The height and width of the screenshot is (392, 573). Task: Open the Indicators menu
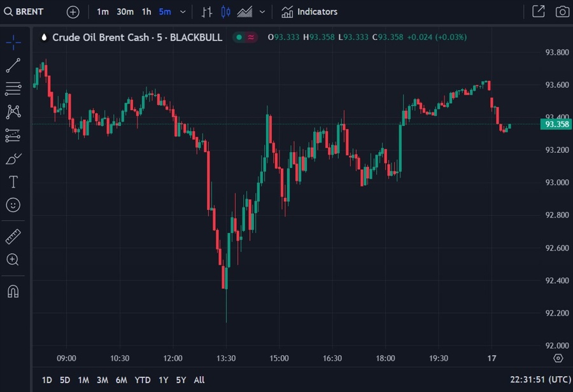[309, 11]
